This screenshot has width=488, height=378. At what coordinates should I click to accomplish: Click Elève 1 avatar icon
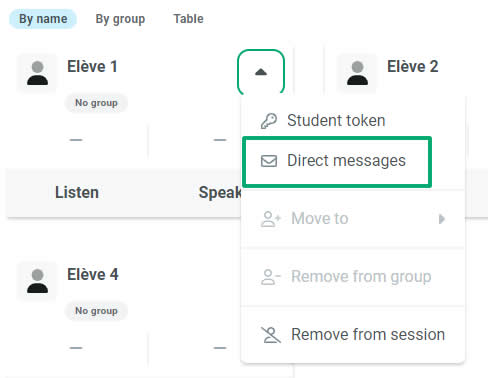[x=37, y=73]
